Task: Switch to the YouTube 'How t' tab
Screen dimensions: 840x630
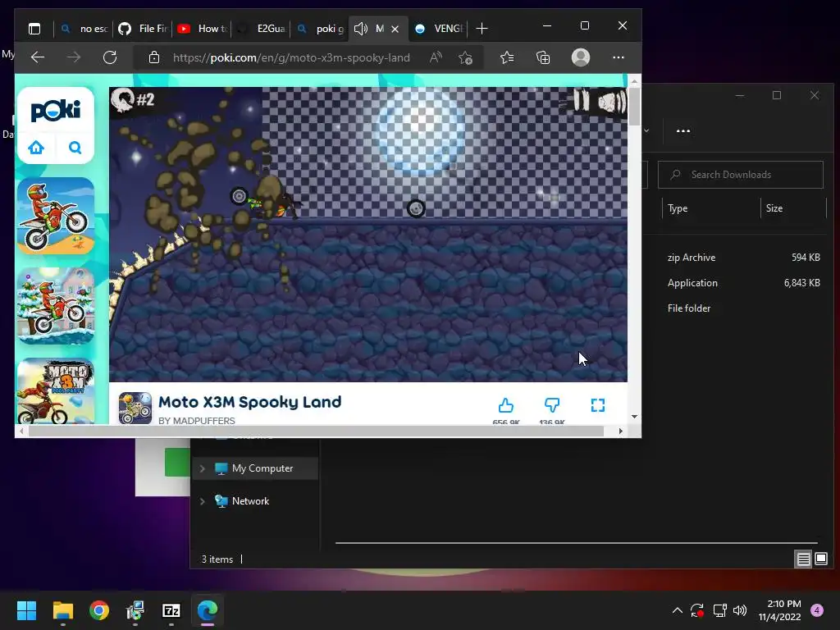Action: (202, 29)
